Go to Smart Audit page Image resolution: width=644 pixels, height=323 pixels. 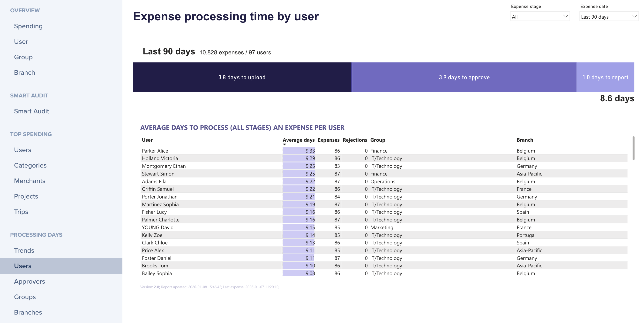click(x=31, y=111)
